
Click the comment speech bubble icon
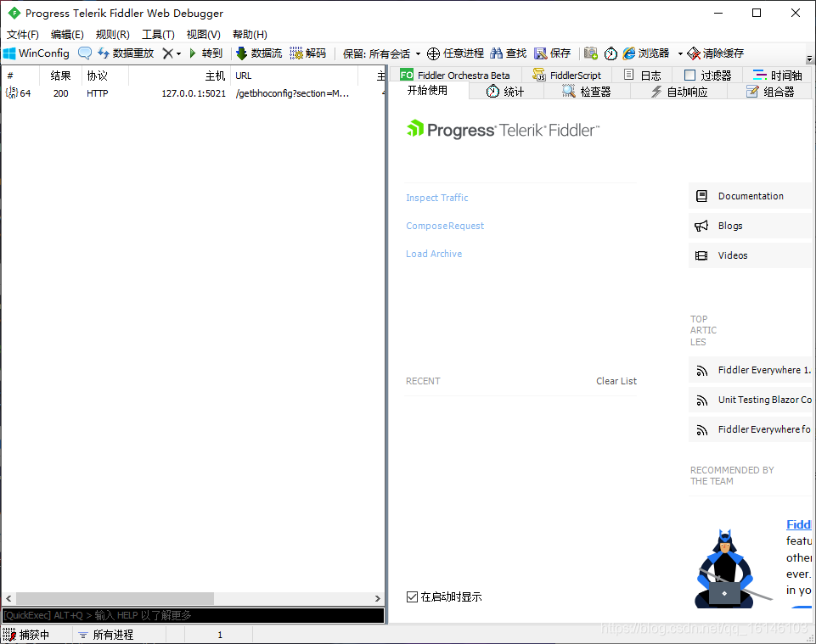pyautogui.click(x=85, y=53)
